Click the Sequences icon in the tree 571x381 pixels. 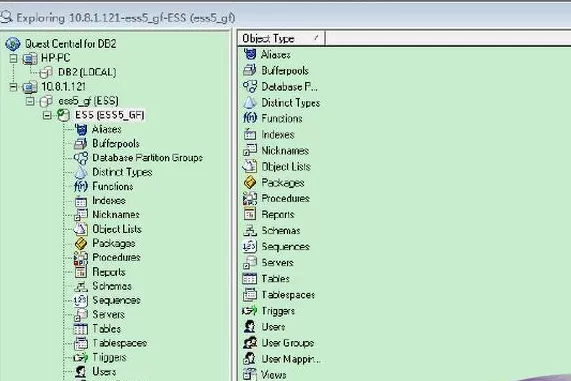click(81, 300)
